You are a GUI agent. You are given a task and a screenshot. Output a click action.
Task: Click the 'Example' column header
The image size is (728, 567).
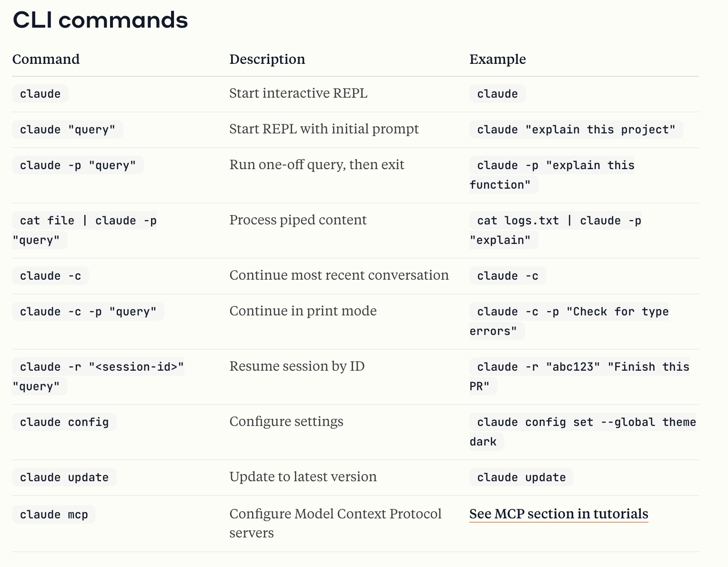(498, 59)
